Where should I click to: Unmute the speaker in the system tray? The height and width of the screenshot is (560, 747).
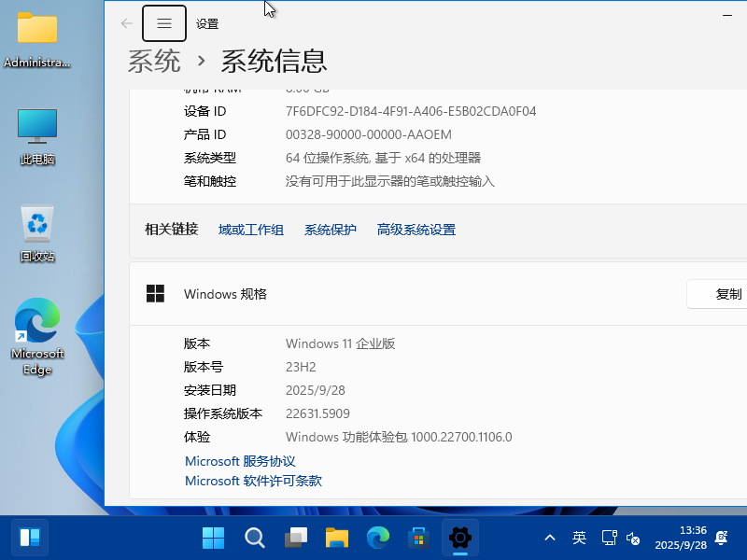633,538
